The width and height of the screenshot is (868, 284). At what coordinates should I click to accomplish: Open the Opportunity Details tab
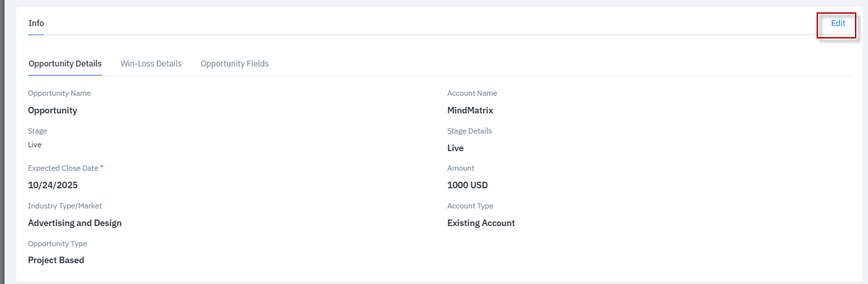tap(65, 64)
